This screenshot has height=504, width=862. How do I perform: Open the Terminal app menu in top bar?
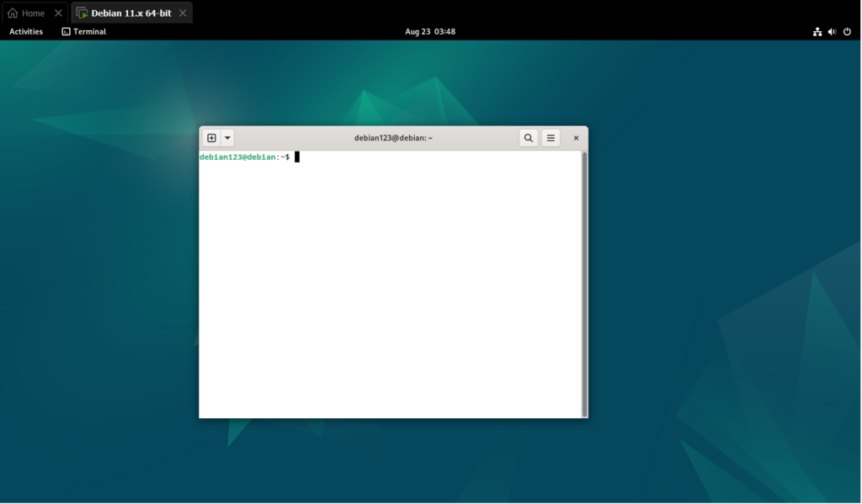[x=83, y=31]
